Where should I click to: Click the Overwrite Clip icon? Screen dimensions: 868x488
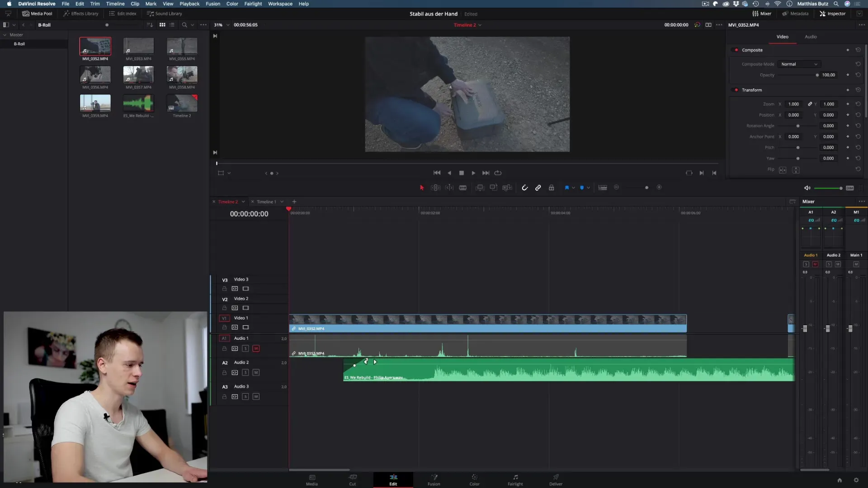click(x=494, y=188)
